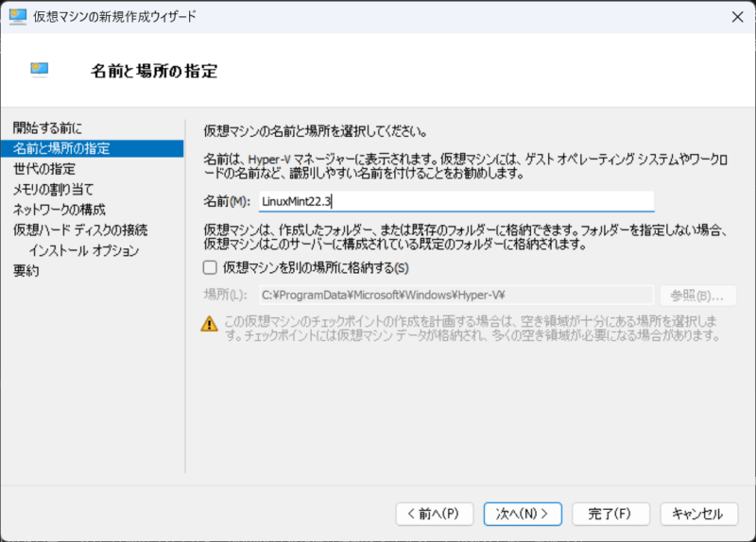This screenshot has width=756, height=542.
Task: Go to the 要約 summary step
Action: (x=26, y=271)
